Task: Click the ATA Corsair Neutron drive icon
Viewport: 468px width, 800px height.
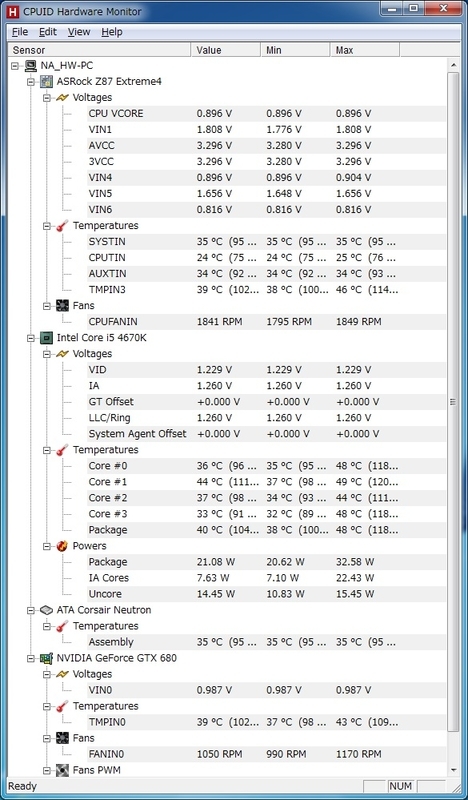Action: [x=47, y=610]
